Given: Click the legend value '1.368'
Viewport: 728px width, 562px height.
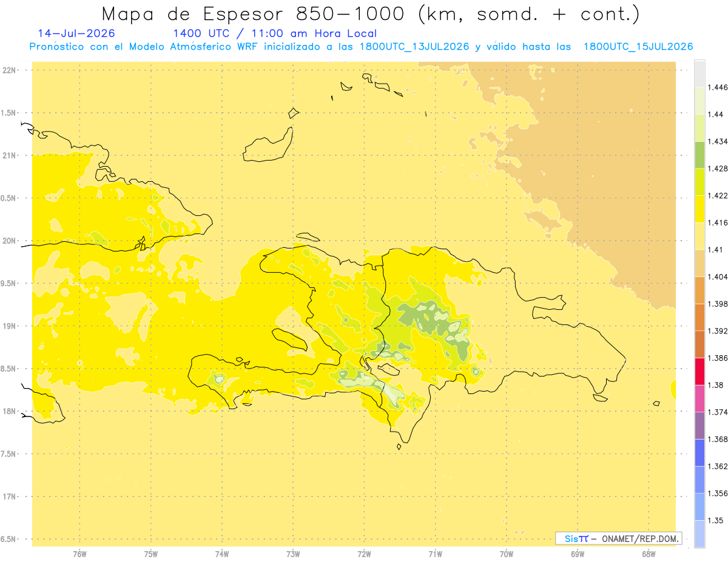Looking at the screenshot, I should [718, 439].
